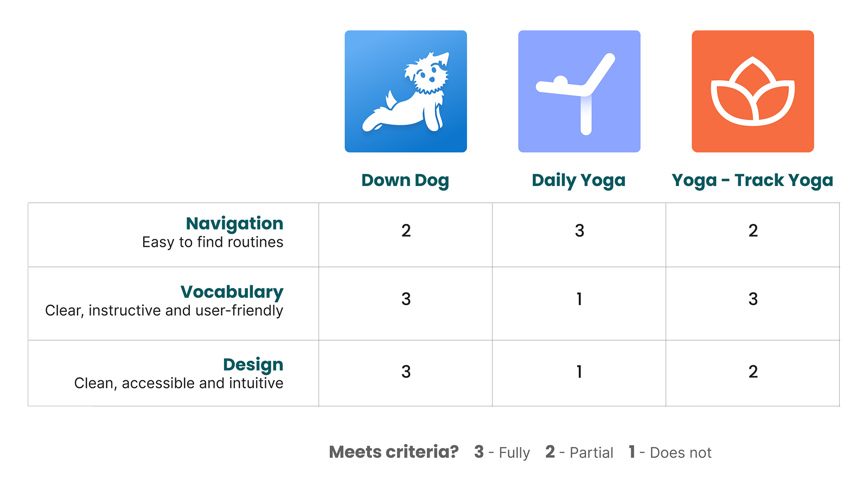Select Track Yoga's Vocabulary score of 3
Viewport: 868px width, 492px height.
(x=753, y=299)
